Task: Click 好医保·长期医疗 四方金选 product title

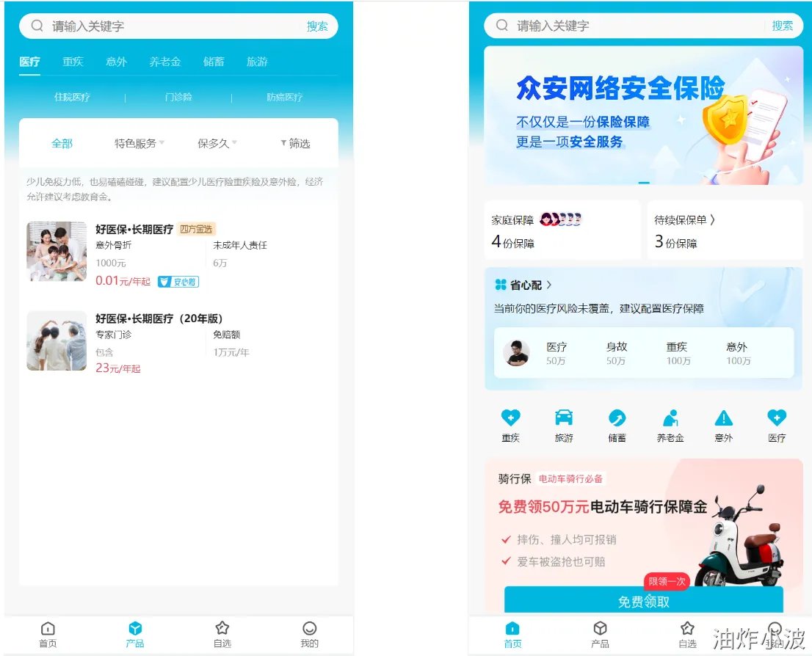Action: (x=134, y=229)
